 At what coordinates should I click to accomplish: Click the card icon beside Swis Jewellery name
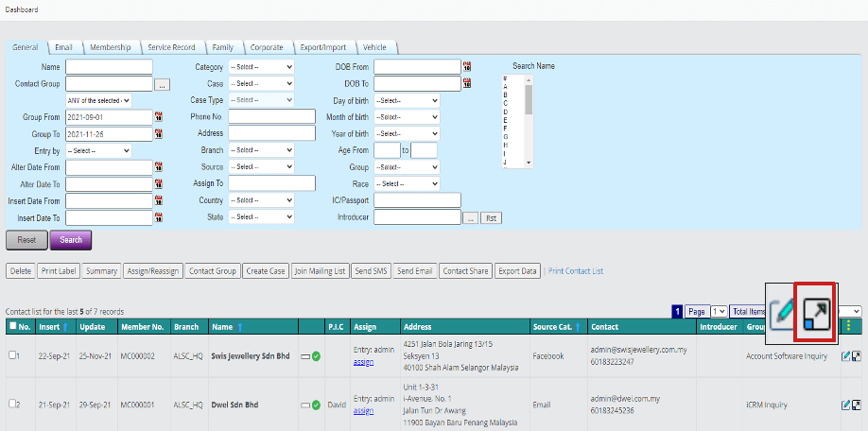coord(305,356)
